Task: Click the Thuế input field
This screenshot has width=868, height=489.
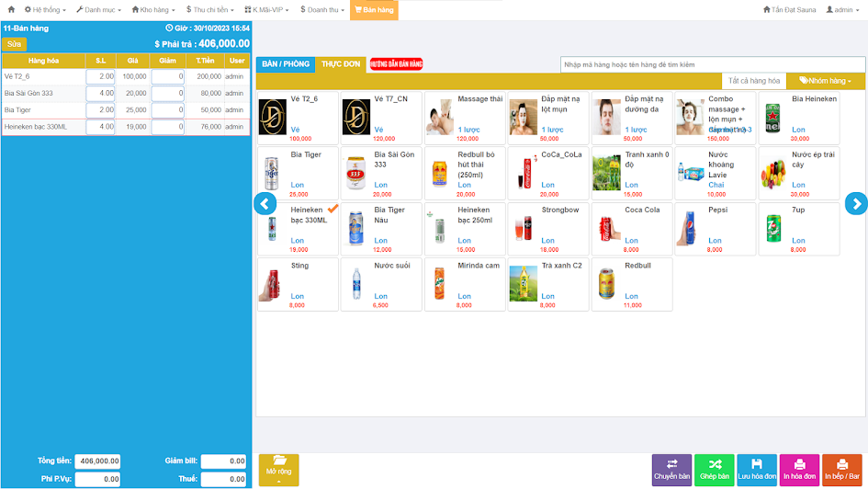Action: [223, 479]
